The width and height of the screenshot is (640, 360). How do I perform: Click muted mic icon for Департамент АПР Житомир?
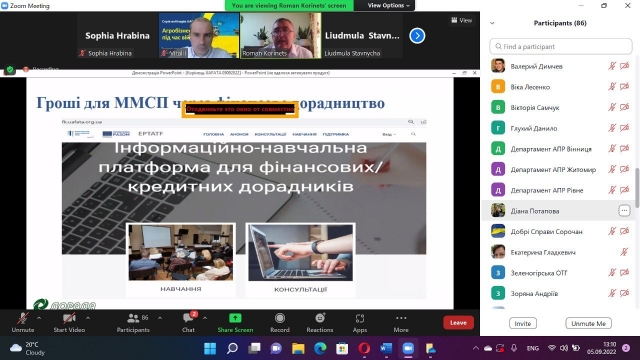612,169
